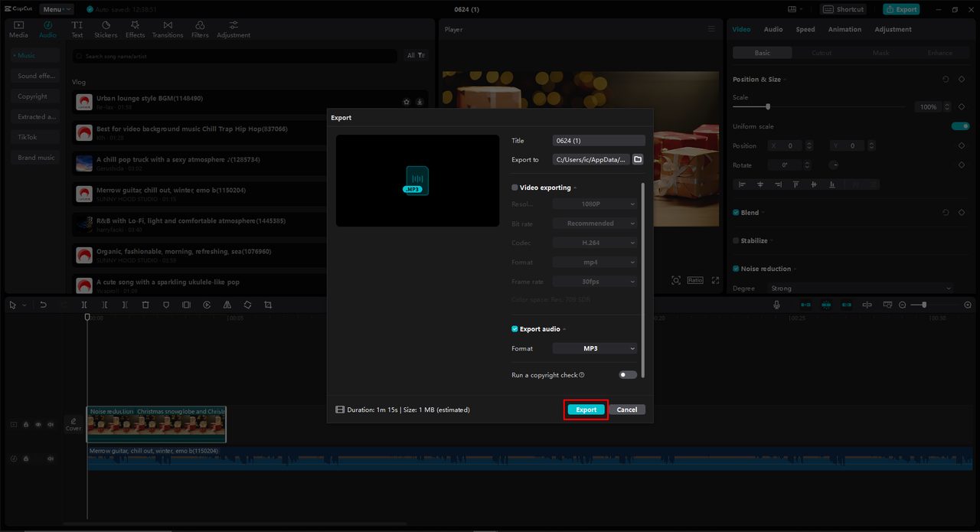Open the video Format mp4 dropdown

coord(595,262)
